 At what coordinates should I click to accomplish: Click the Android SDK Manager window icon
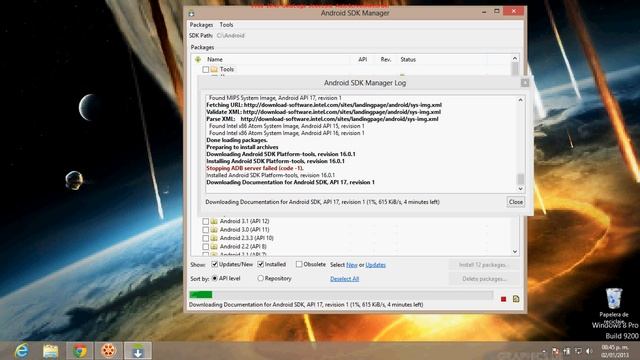[191, 13]
